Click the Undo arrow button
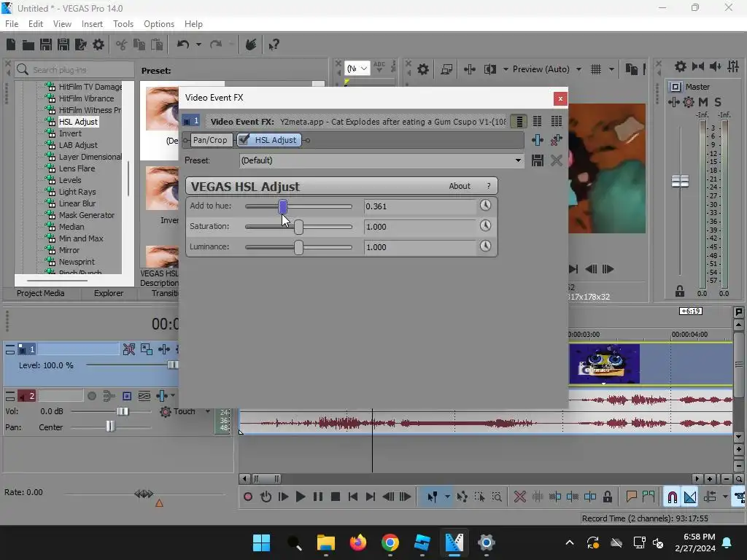Viewport: 747px width, 560px height. pos(183,44)
